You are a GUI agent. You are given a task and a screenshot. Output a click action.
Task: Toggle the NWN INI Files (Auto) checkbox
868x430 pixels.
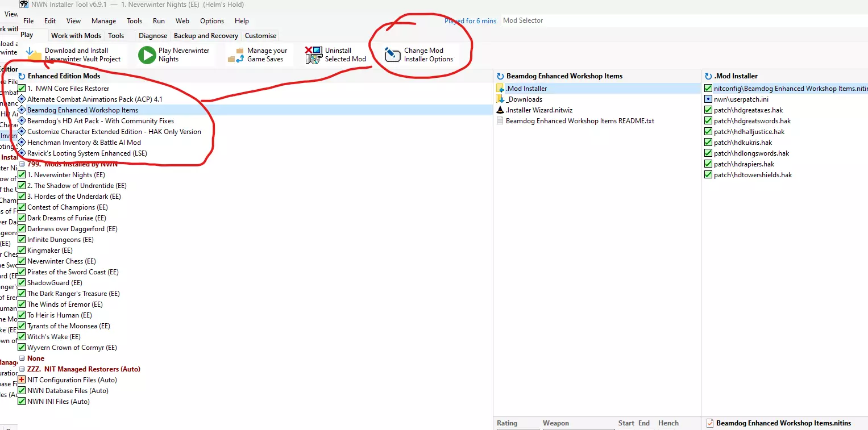(22, 402)
